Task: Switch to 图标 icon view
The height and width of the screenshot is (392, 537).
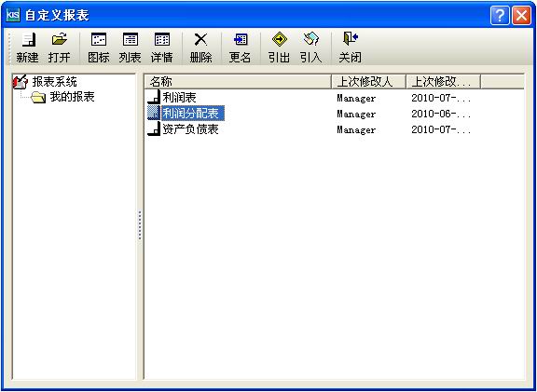Action: coord(99,40)
